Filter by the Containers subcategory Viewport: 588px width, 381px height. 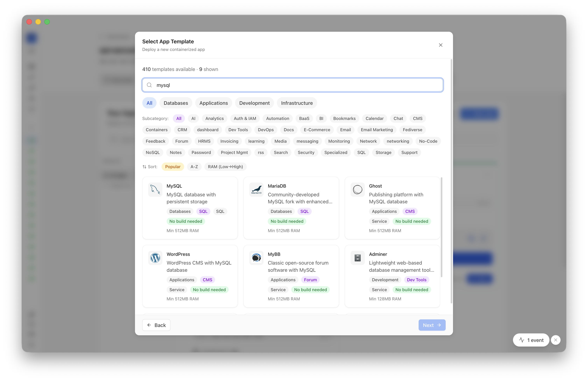point(156,130)
